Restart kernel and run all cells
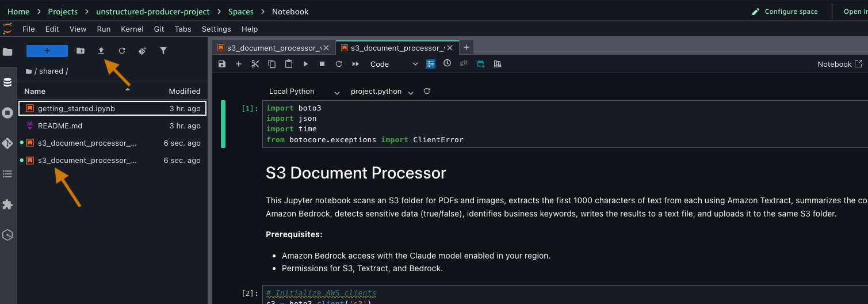Image resolution: width=868 pixels, height=304 pixels. [355, 64]
